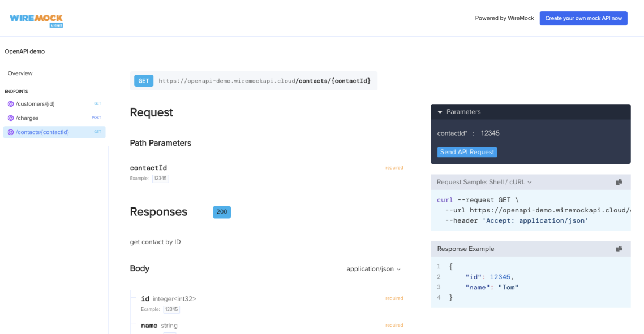The height and width of the screenshot is (334, 644).
Task: Click the required label beside contactId
Action: 394,168
